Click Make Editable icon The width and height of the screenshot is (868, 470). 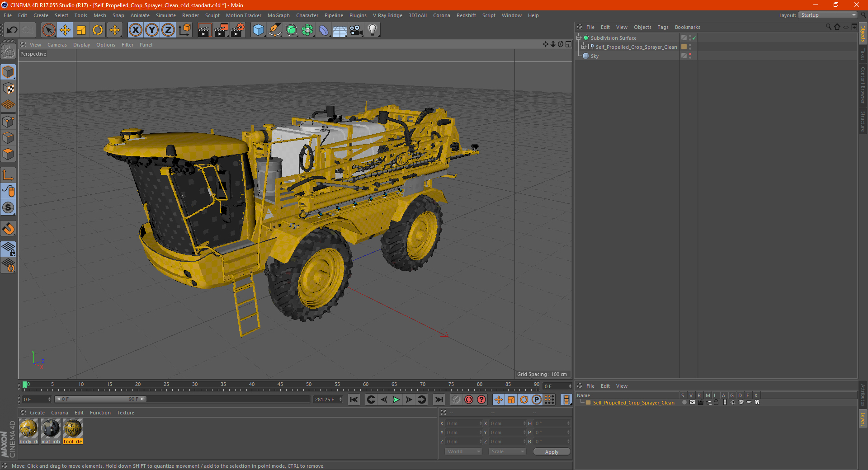pyautogui.click(x=8, y=52)
